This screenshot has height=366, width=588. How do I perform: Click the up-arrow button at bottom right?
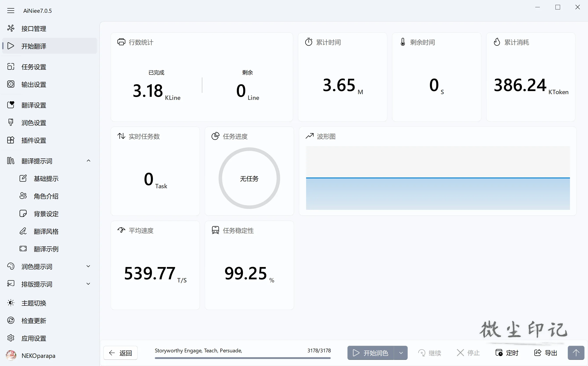[x=576, y=353]
